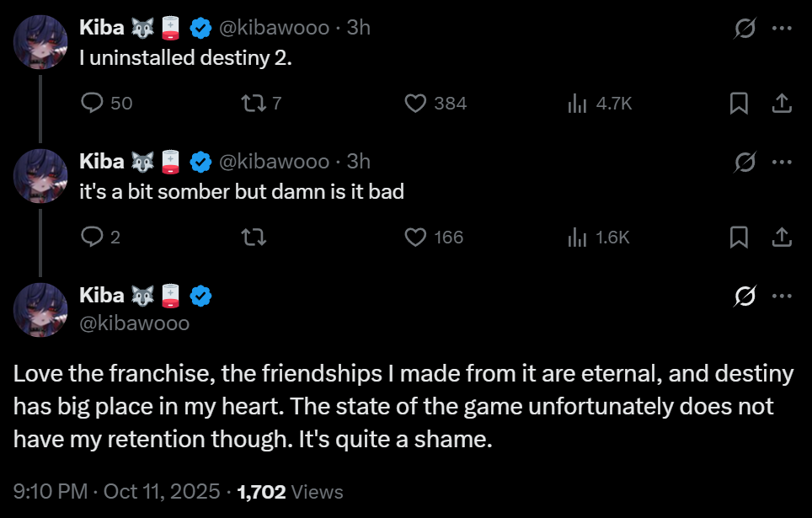Bookmark the 'it's a bit somber' tweet
Viewport: 812px width, 518px height.
pos(739,238)
